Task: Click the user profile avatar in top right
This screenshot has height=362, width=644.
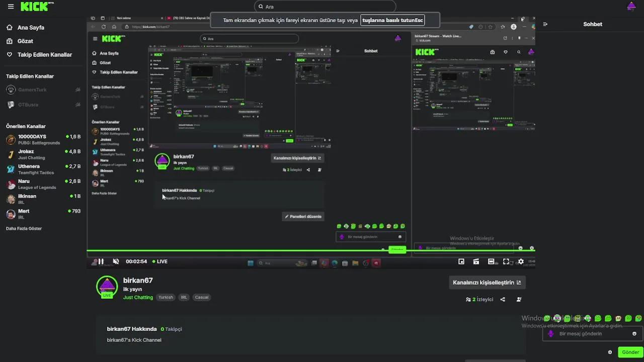Action: tap(631, 7)
